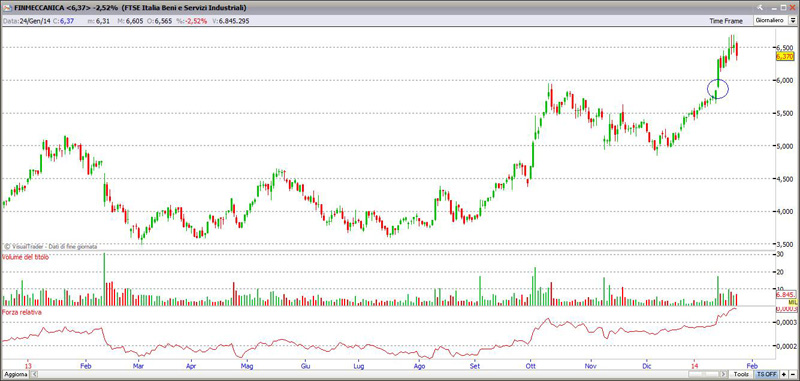
Task: Click the maximum value M:6,605
Action: pos(129,21)
